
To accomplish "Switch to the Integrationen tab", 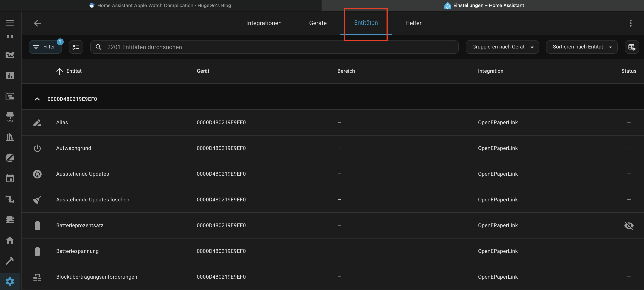I will pos(264,23).
